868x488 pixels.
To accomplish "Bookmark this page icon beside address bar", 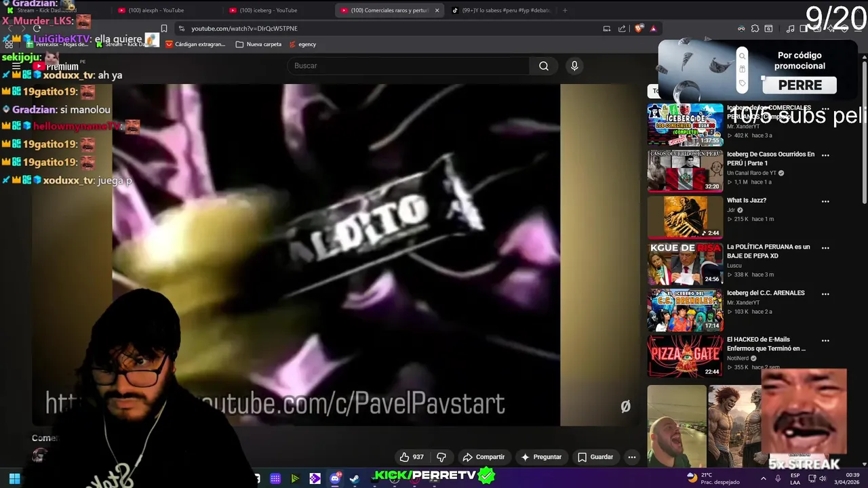I will (x=164, y=28).
